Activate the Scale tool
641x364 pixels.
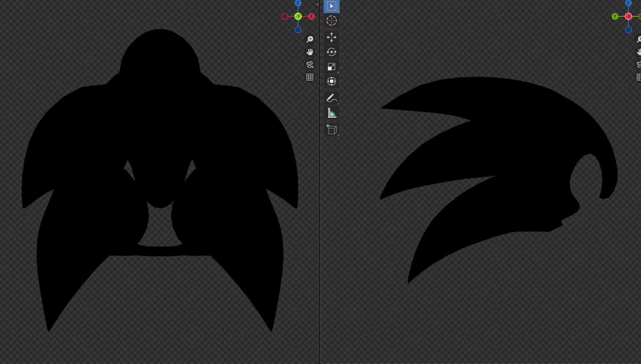[332, 67]
